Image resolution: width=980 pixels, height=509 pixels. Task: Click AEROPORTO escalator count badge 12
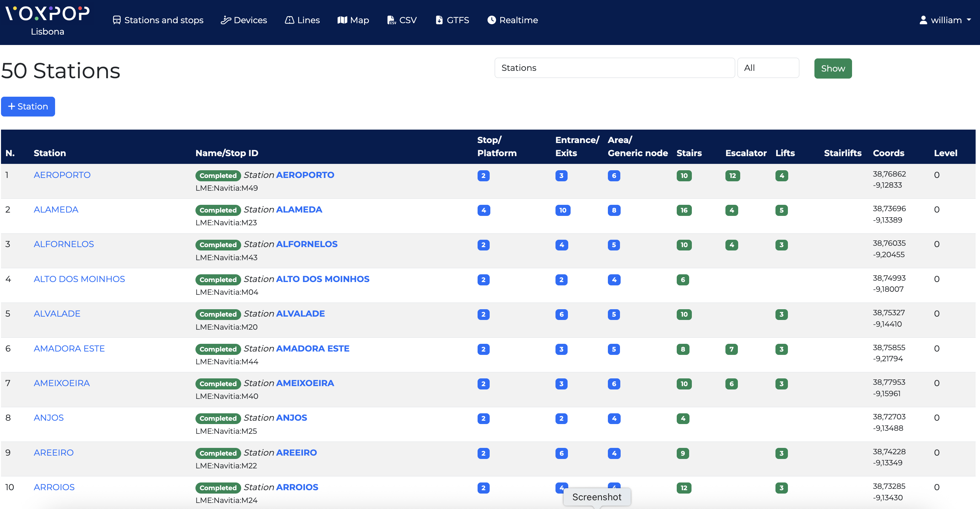(732, 176)
